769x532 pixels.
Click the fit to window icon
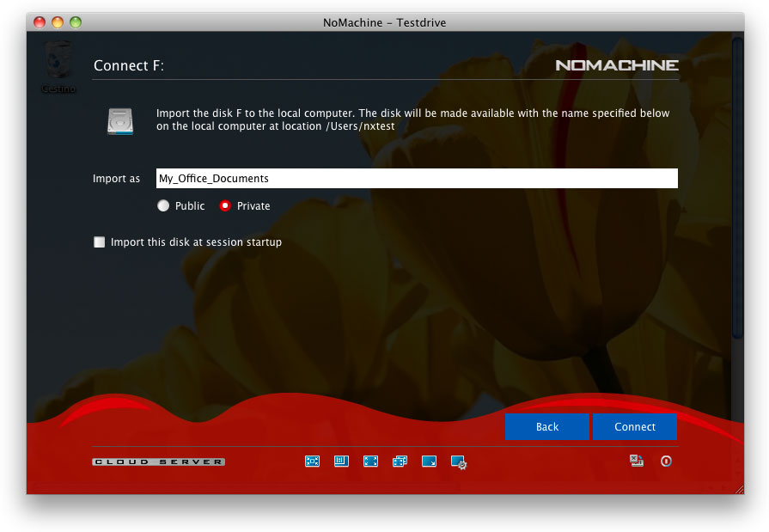tap(312, 462)
